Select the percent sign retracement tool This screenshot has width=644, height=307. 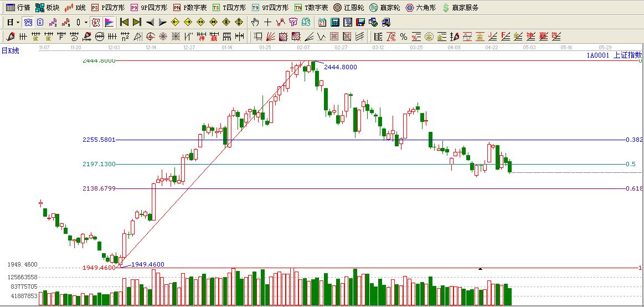[404, 37]
